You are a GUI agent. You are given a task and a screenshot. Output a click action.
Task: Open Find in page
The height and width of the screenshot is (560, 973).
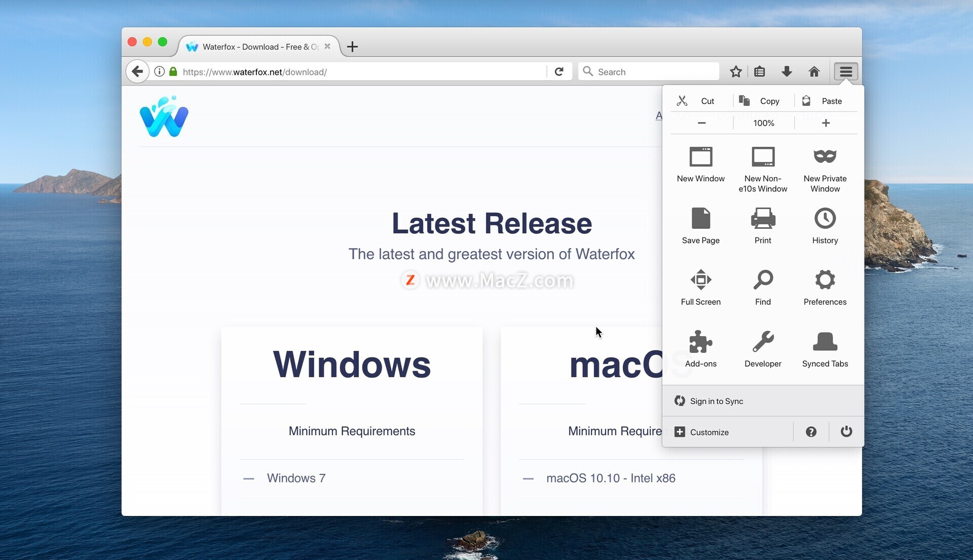point(763,288)
